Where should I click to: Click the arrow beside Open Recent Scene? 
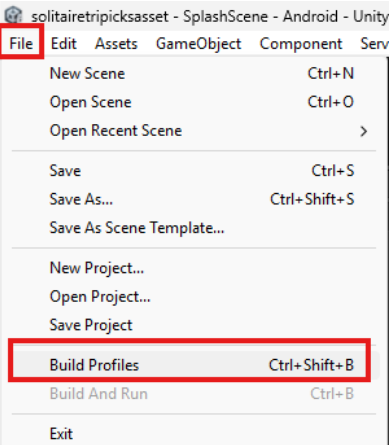pyautogui.click(x=364, y=131)
